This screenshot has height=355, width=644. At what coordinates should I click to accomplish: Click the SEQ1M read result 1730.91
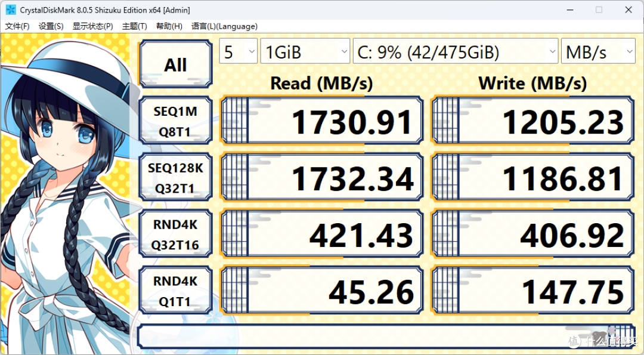pyautogui.click(x=321, y=121)
